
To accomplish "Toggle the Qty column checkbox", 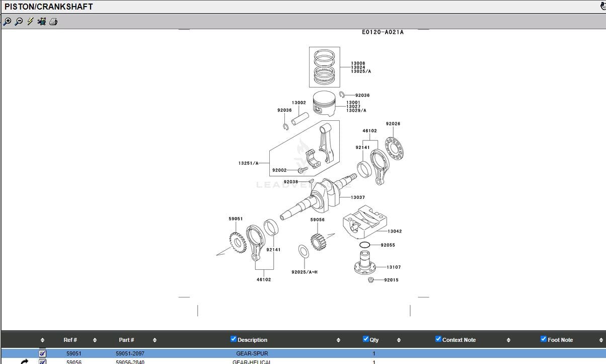I will (x=366, y=339).
